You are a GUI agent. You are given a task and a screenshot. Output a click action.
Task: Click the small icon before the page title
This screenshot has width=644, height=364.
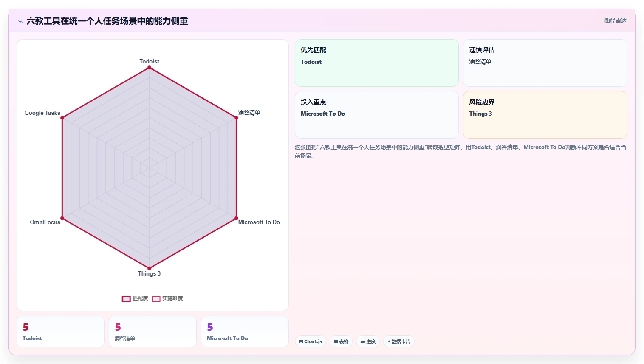pyautogui.click(x=20, y=21)
